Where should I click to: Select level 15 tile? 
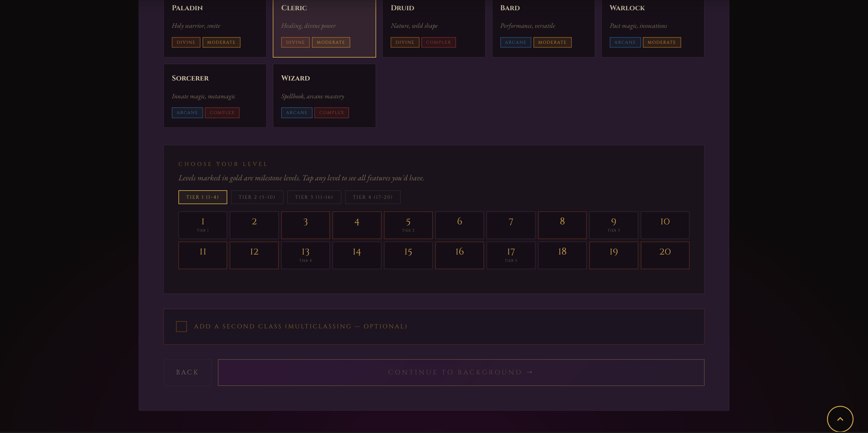point(408,255)
